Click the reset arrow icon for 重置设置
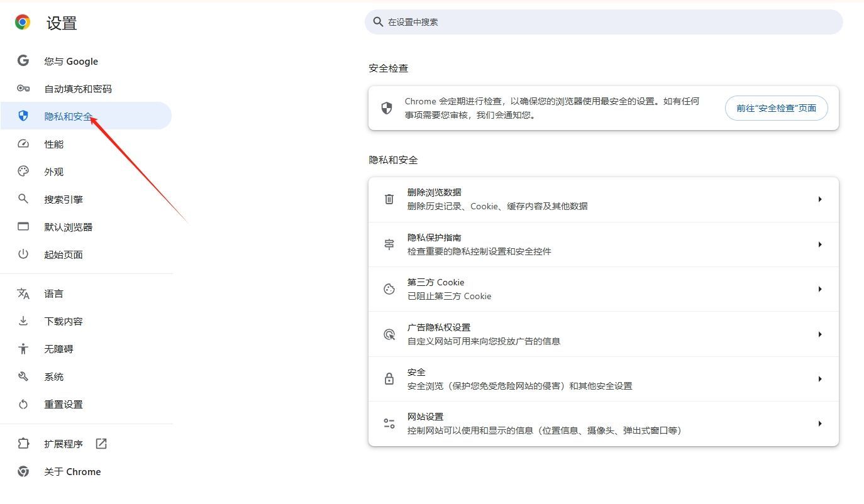Viewport: 864px width, 504px height. 23,404
